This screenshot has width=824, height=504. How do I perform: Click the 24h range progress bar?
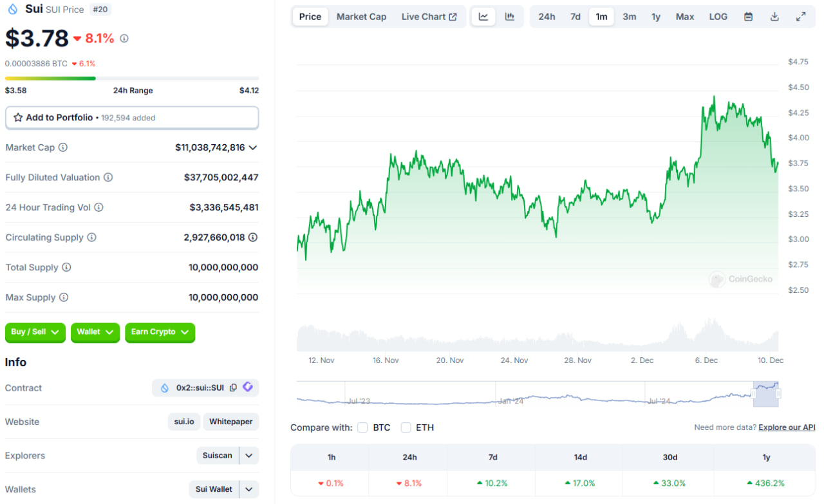[132, 79]
